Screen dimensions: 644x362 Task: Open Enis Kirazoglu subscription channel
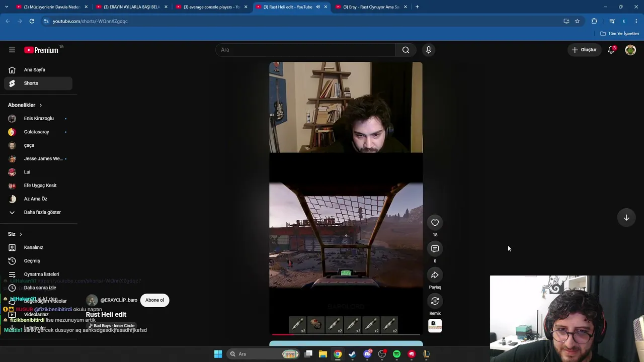[x=38, y=119]
